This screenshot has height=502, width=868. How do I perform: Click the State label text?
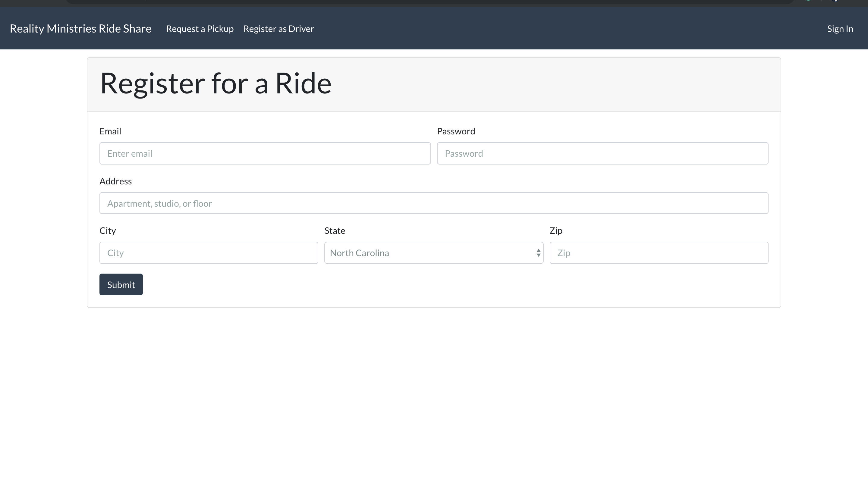(335, 230)
